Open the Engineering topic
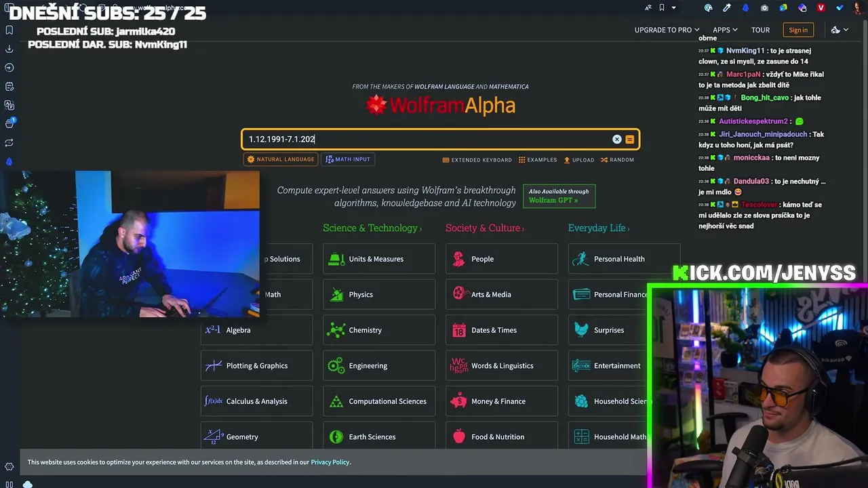Image resolution: width=868 pixels, height=488 pixels. click(x=379, y=366)
